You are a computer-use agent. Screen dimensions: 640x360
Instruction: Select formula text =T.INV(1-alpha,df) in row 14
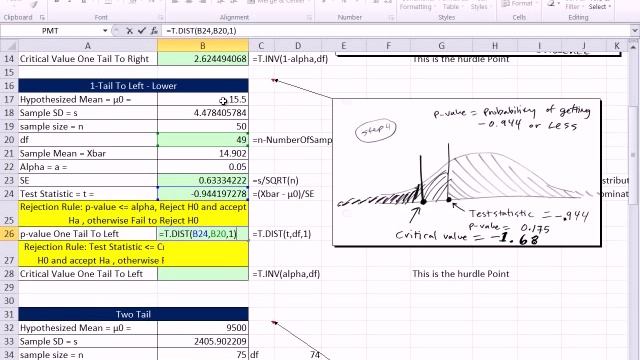(x=290, y=59)
